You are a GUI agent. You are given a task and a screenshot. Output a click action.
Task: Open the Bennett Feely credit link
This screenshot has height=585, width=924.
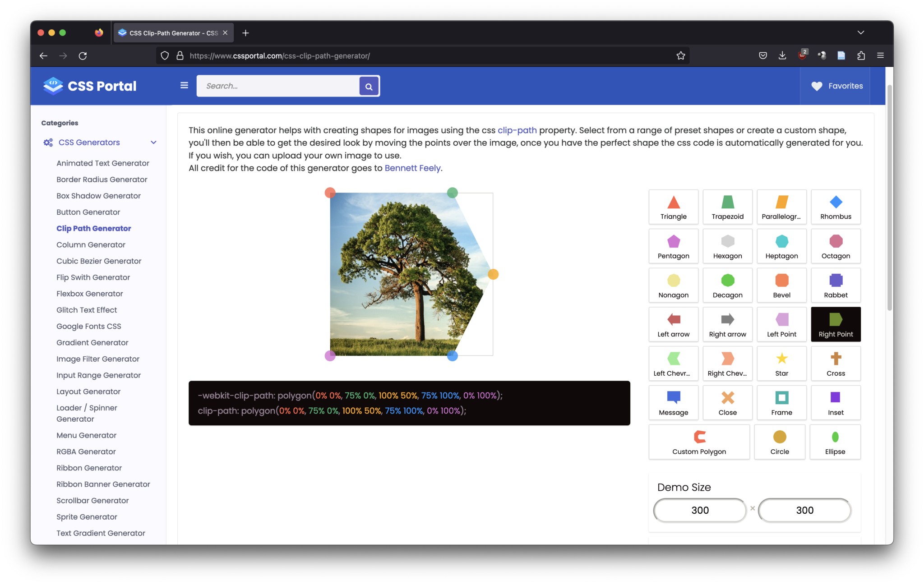(x=412, y=168)
